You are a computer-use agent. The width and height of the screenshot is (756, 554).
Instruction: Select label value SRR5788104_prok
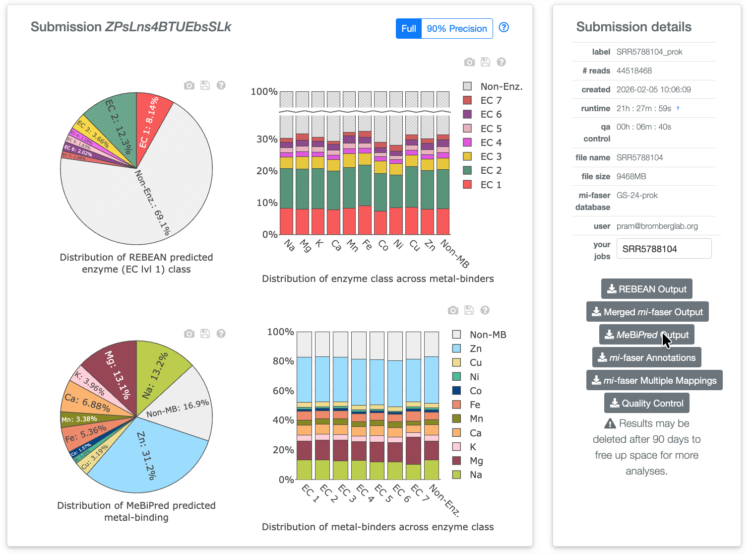tap(649, 52)
